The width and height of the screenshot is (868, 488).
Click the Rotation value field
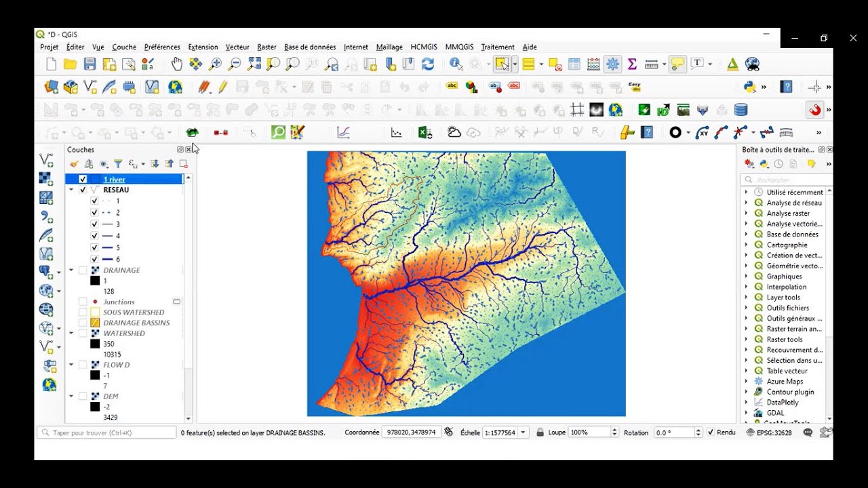click(675, 432)
